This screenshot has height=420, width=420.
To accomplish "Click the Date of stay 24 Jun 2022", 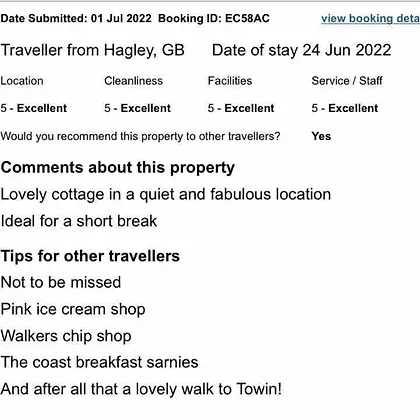I will 301,50.
